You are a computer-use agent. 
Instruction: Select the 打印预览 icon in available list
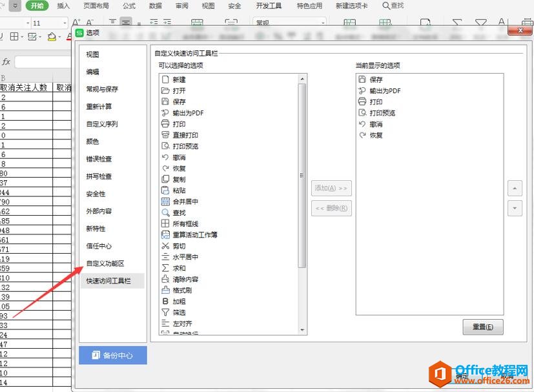click(x=165, y=146)
